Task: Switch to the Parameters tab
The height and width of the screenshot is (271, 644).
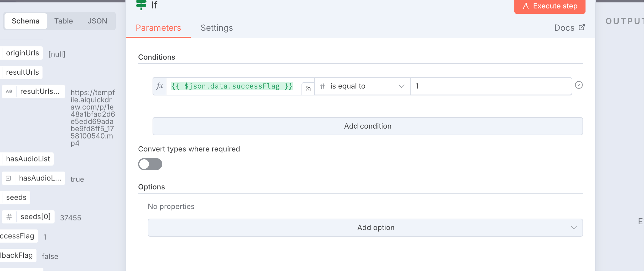Action: coord(158,28)
